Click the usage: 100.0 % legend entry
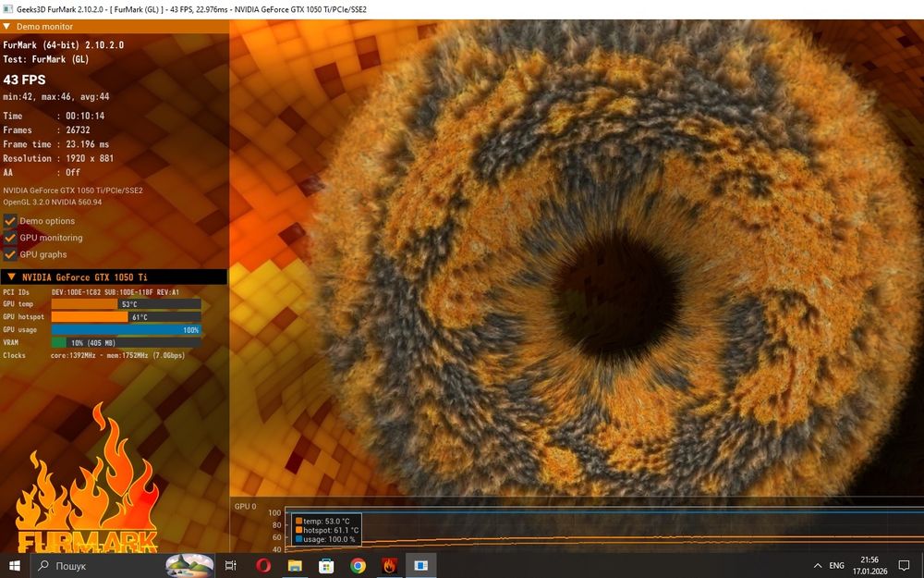Viewport: 924px width, 578px height. pos(326,539)
